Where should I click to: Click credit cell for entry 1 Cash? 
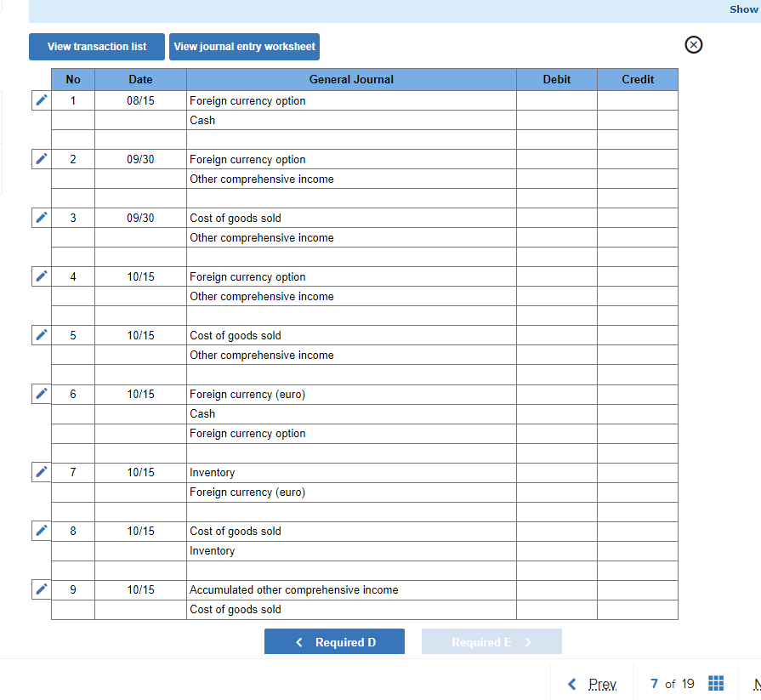638,120
